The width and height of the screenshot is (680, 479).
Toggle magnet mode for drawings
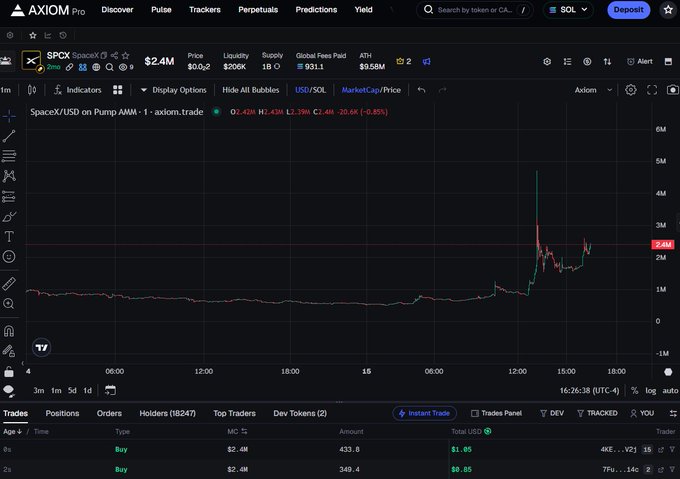[x=9, y=331]
